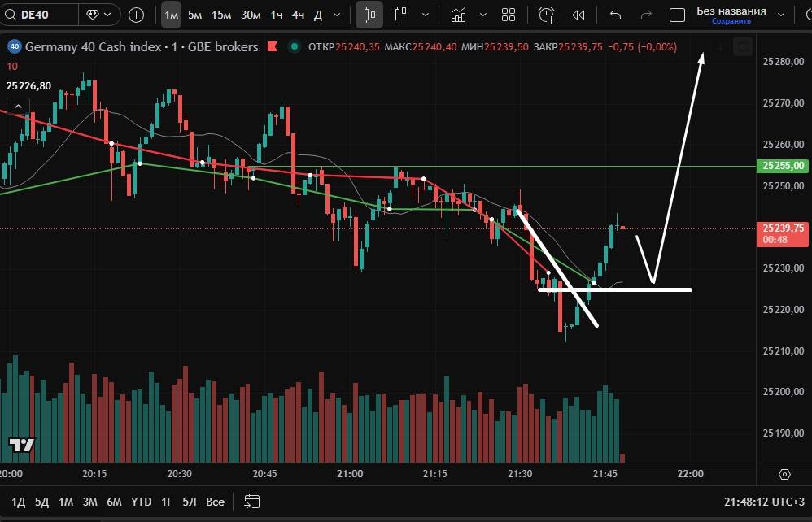The width and height of the screenshot is (812, 522).
Task: Open chart settings hexagon icon on time axis
Action: [784, 474]
